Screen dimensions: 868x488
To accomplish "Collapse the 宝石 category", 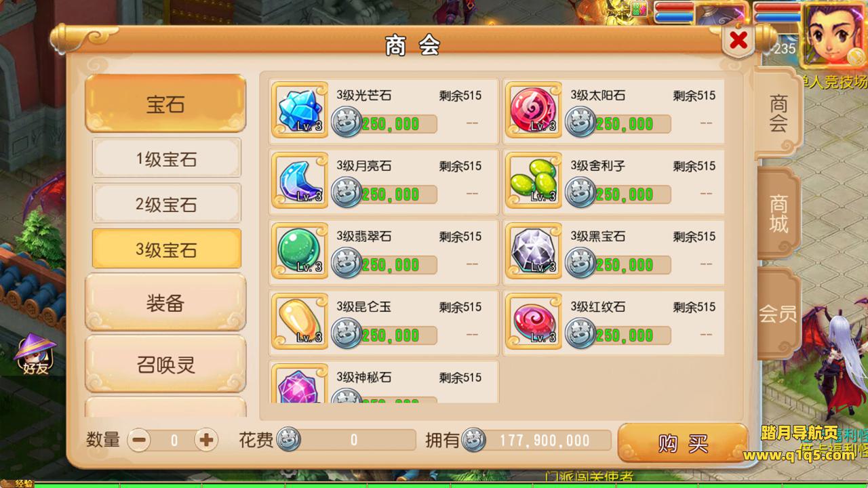I will click(x=165, y=103).
